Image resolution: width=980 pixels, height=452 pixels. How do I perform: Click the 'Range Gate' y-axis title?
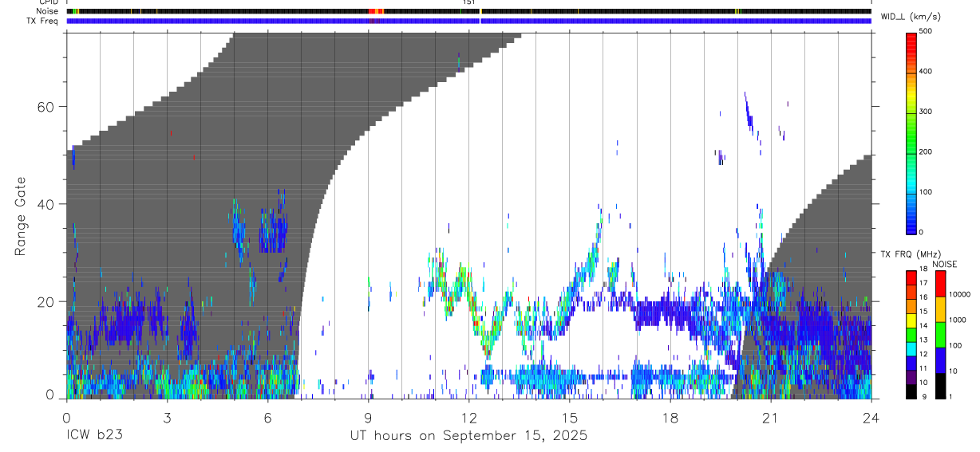[22, 215]
